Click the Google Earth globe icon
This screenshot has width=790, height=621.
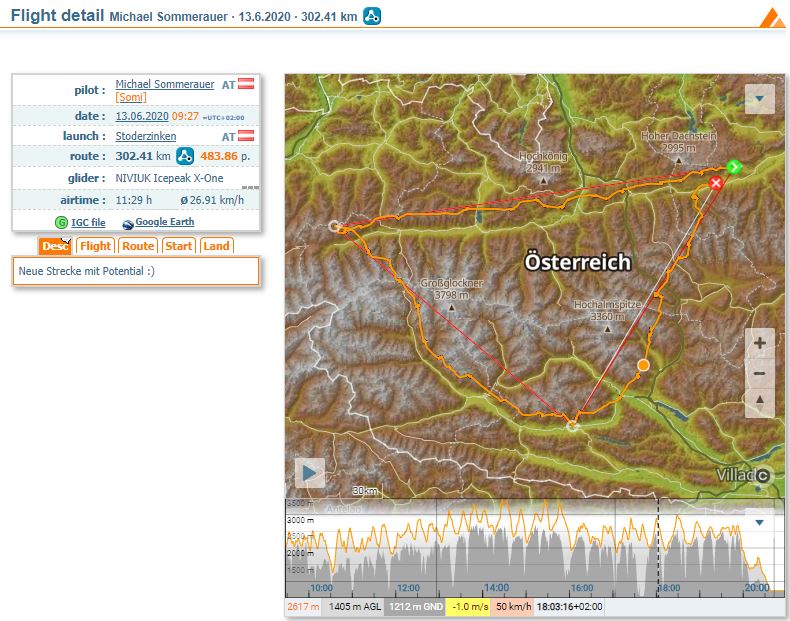(x=127, y=223)
